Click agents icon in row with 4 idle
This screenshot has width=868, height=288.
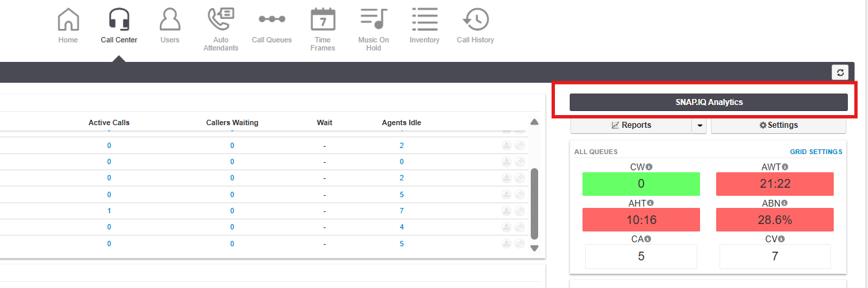(507, 227)
